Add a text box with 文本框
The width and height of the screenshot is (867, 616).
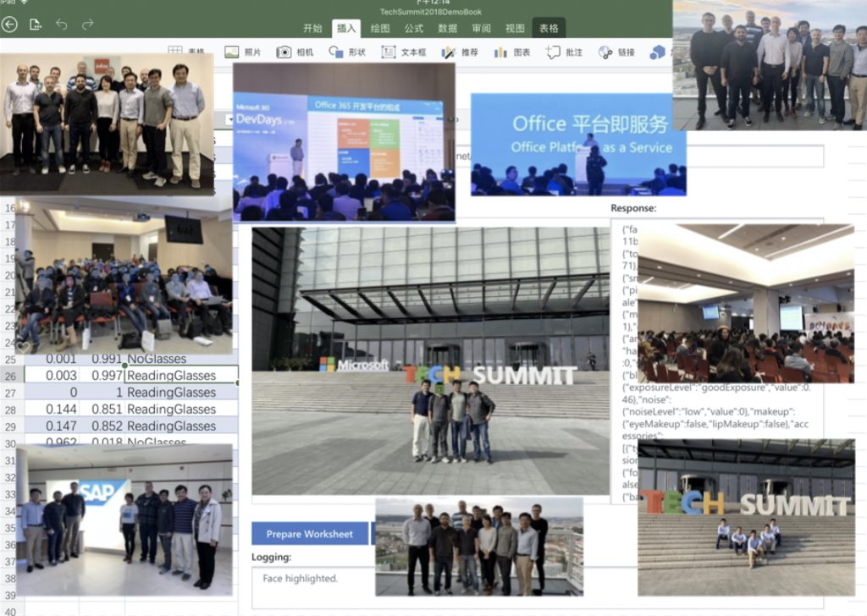pyautogui.click(x=403, y=52)
